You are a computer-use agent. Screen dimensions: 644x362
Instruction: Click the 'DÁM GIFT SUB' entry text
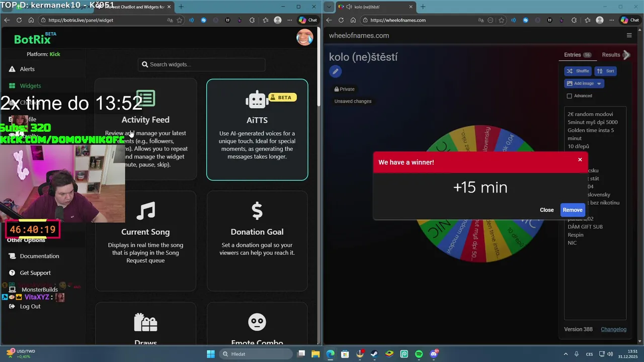(x=585, y=227)
